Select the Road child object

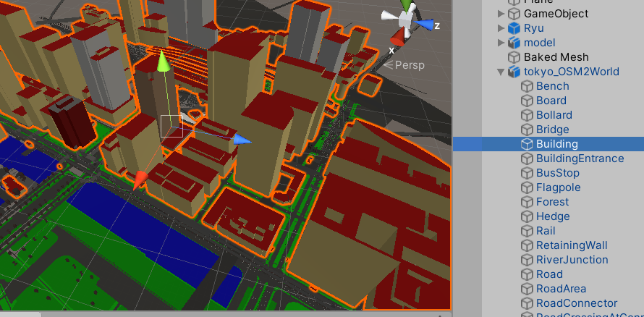coord(549,274)
